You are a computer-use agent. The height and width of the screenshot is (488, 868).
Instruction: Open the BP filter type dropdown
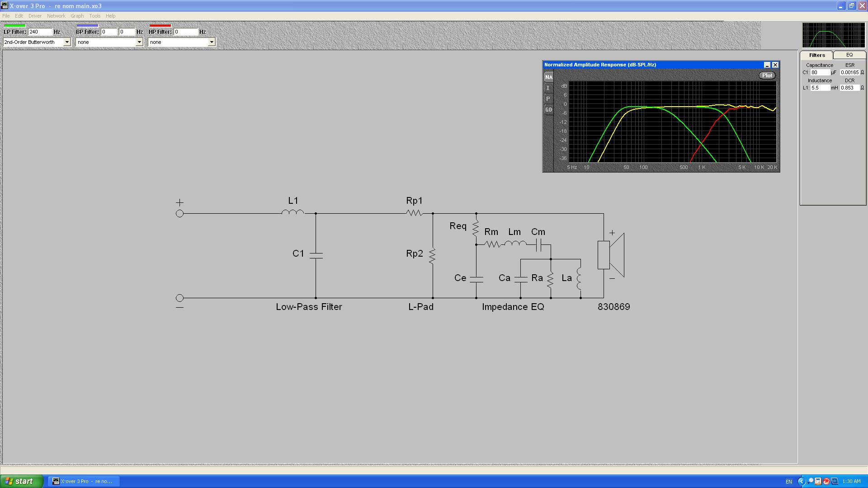[x=139, y=42]
